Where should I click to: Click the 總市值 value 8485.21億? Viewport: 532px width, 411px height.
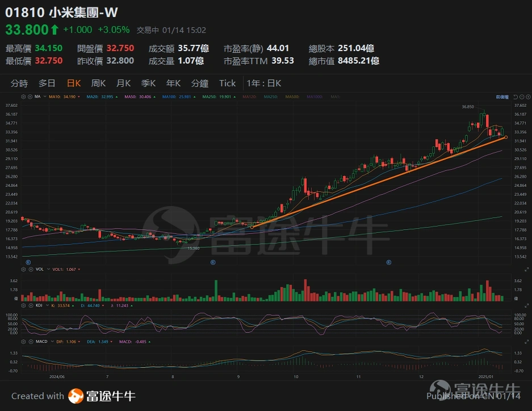359,61
